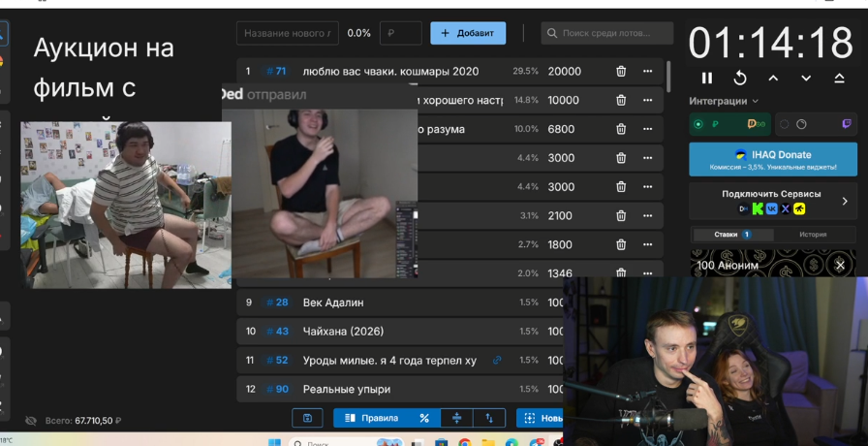Open more options for the 2100 lot
The width and height of the screenshot is (868, 446).
tap(648, 215)
